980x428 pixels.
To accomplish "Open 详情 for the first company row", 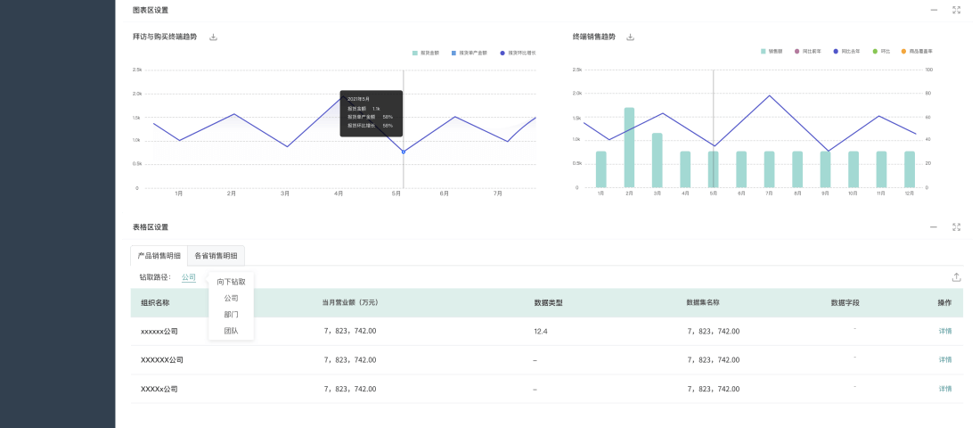I will pyautogui.click(x=944, y=332).
